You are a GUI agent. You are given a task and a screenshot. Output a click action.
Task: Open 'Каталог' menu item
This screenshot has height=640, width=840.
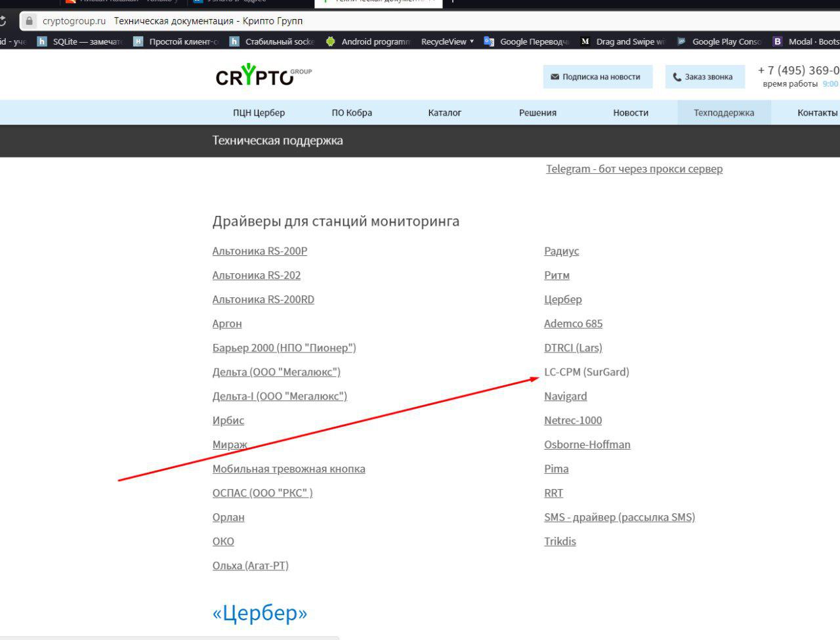pos(444,112)
